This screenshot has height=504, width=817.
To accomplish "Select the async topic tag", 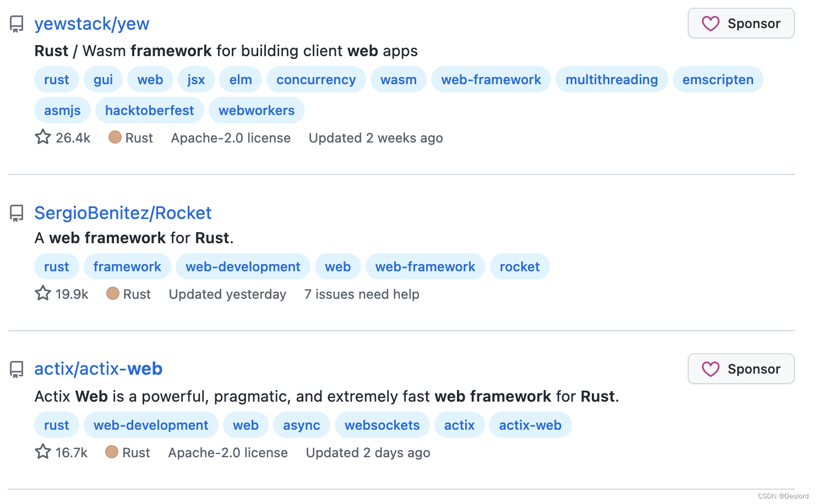I will point(302,425).
